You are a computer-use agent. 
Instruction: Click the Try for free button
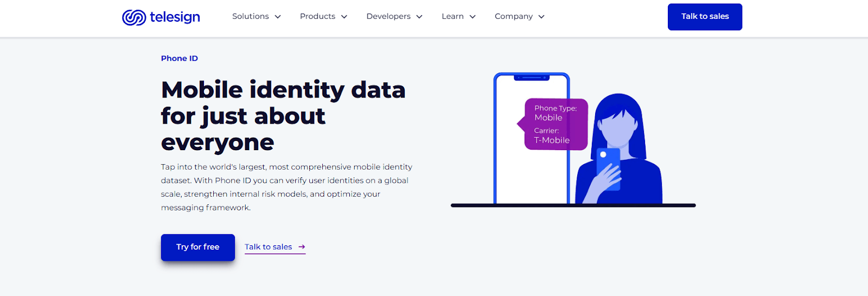pyautogui.click(x=198, y=247)
